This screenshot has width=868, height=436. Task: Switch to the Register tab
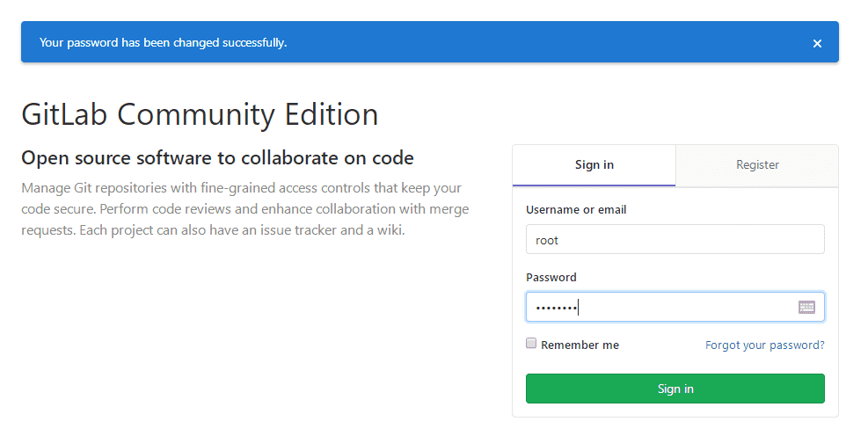pos(756,165)
